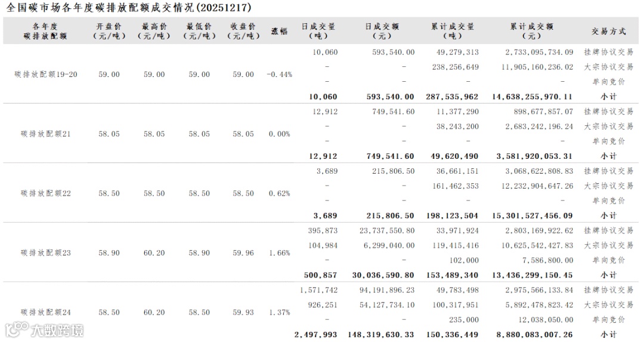Select the 涨幅 column header
The width and height of the screenshot is (644, 342).
[279, 31]
